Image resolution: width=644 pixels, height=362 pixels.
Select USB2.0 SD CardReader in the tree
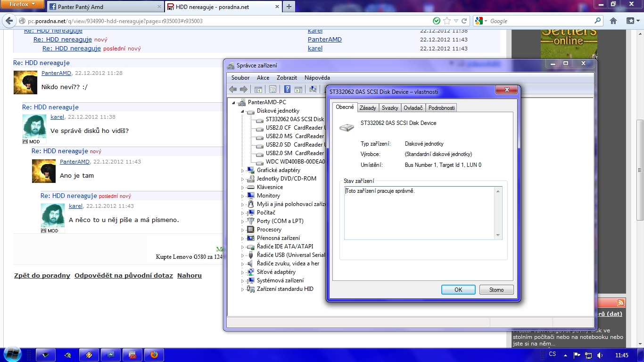[295, 145]
